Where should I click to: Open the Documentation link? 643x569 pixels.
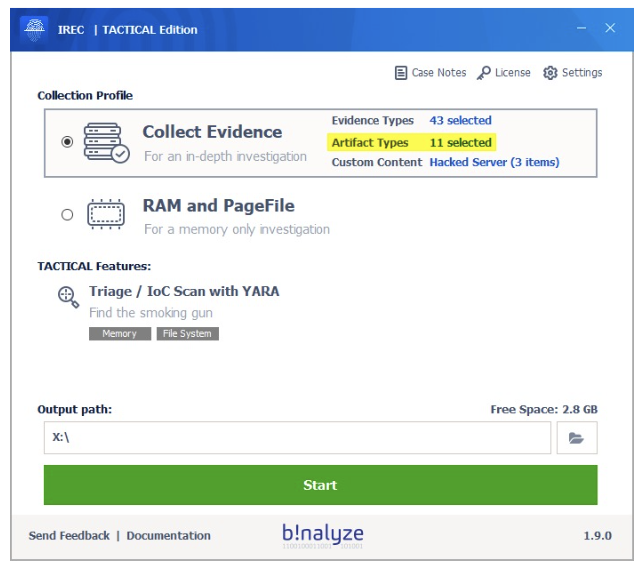pos(168,536)
